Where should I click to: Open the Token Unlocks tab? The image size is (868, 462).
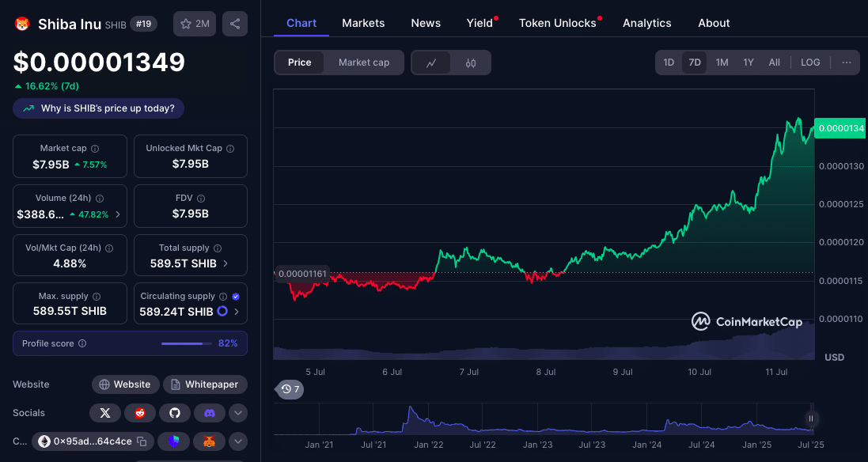pos(558,23)
